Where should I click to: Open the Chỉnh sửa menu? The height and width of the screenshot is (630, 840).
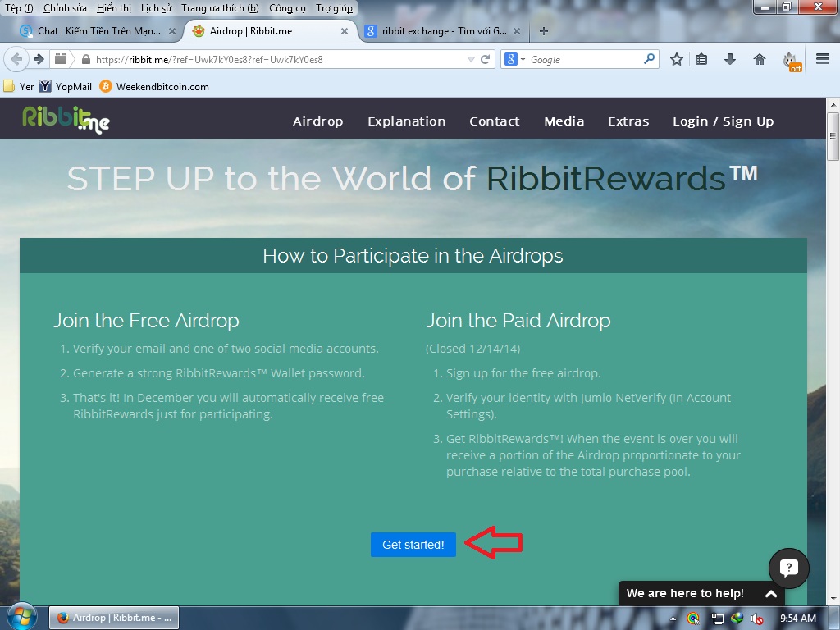pyautogui.click(x=65, y=8)
